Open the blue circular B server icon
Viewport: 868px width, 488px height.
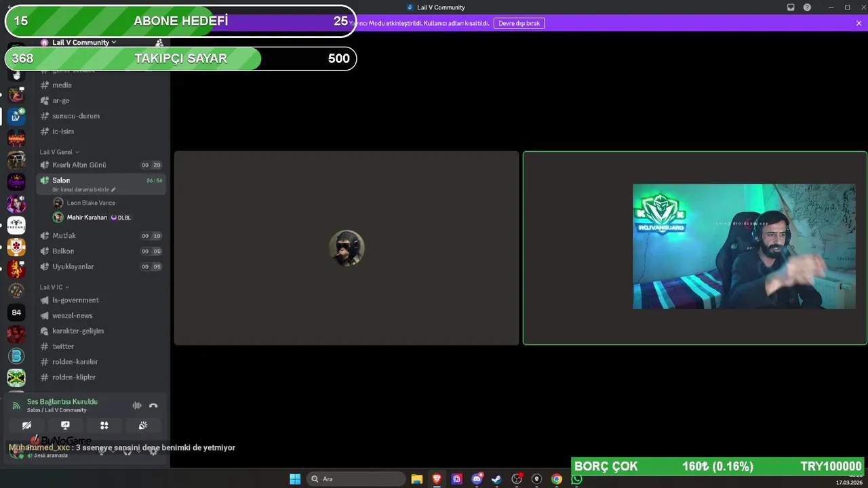(x=16, y=356)
